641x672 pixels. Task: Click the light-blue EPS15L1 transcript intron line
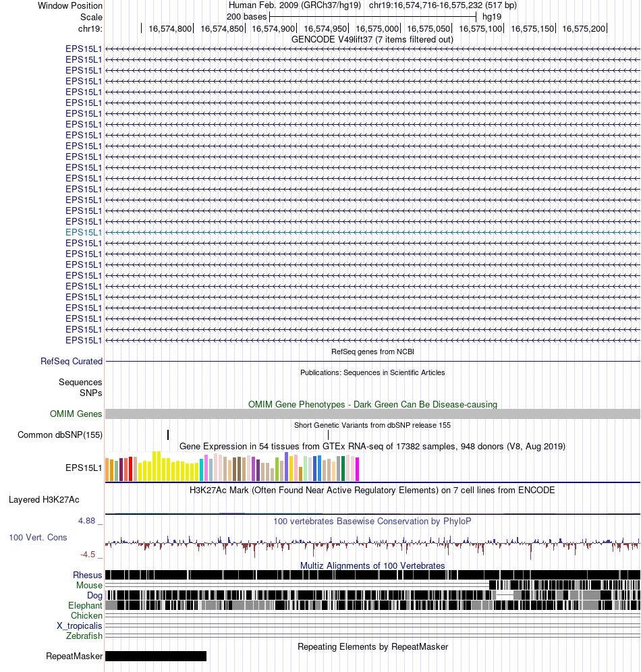coord(372,232)
